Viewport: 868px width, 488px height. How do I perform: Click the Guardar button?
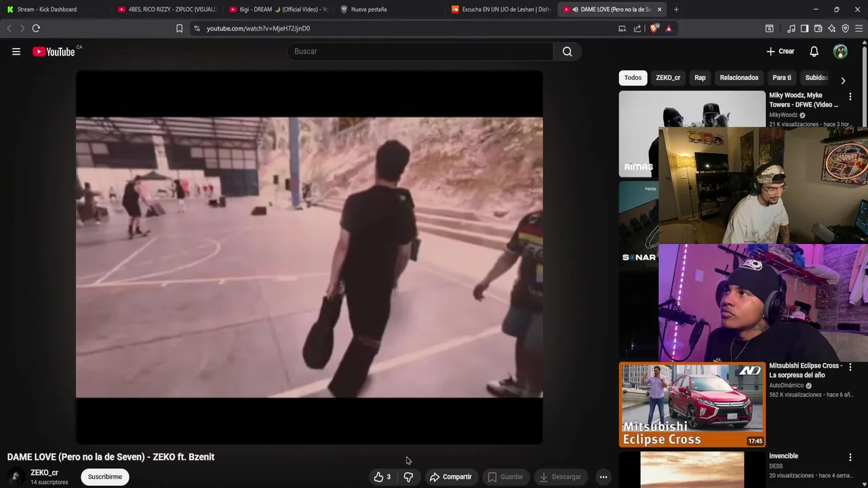click(x=506, y=476)
